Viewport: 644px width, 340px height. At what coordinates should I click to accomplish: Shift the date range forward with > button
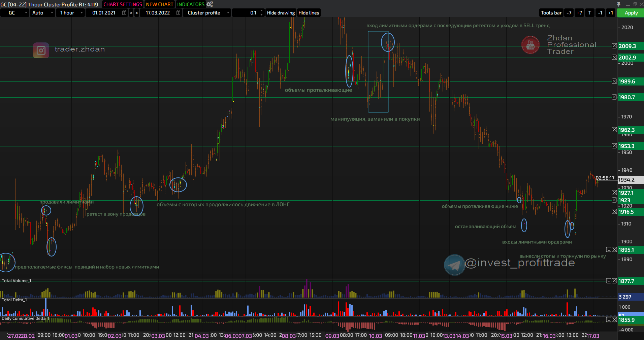[x=131, y=13]
